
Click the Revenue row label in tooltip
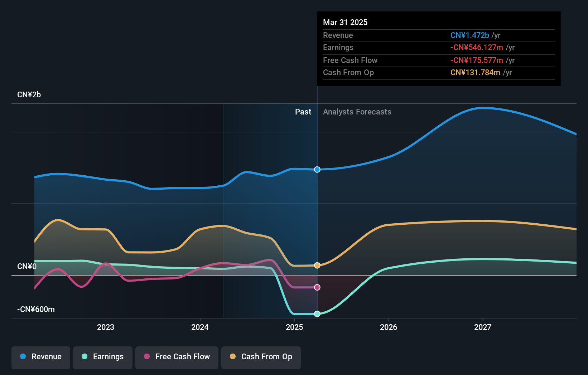[x=338, y=35]
